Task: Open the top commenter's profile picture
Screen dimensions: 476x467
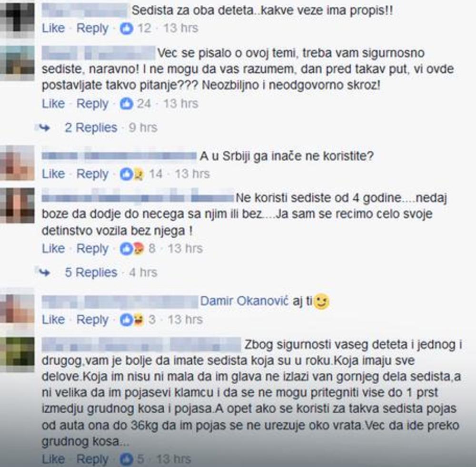Action: pos(17,18)
